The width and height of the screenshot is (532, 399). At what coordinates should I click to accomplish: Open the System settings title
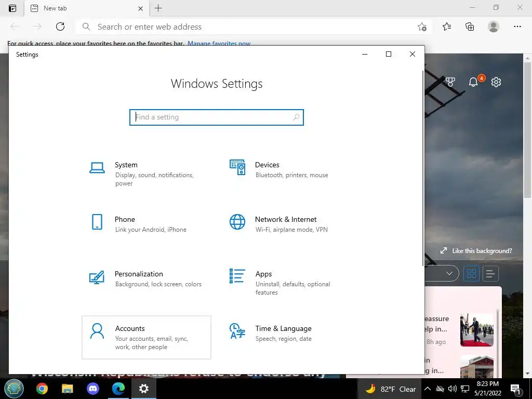pyautogui.click(x=126, y=165)
